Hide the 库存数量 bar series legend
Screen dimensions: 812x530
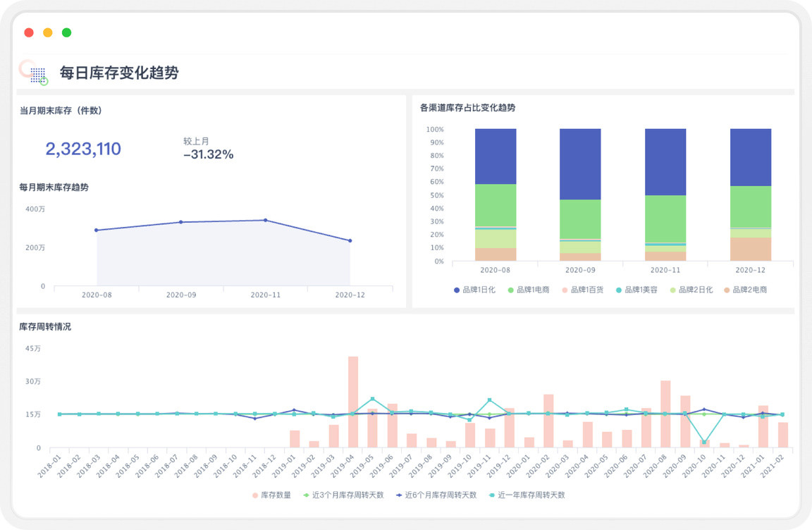(271, 495)
